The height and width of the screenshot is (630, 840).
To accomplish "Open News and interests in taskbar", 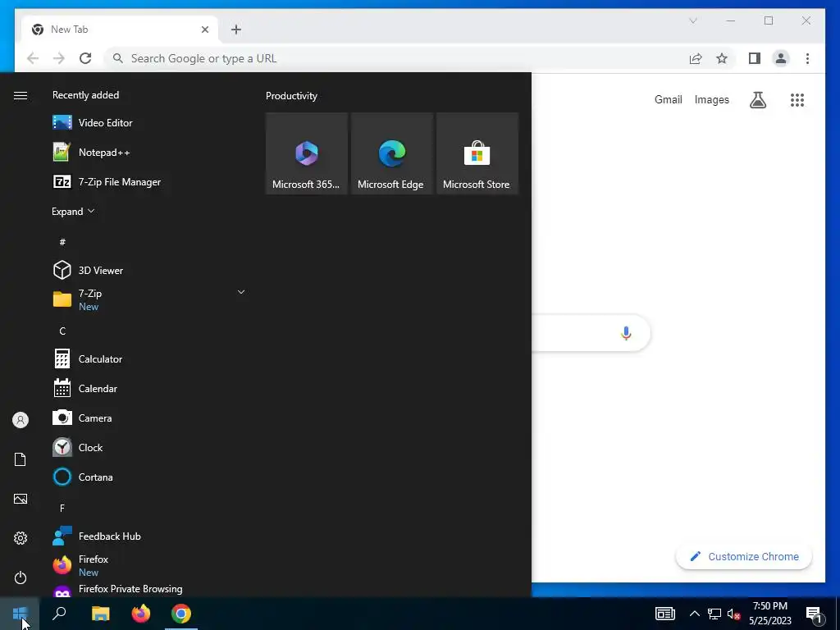I will click(x=664, y=614).
